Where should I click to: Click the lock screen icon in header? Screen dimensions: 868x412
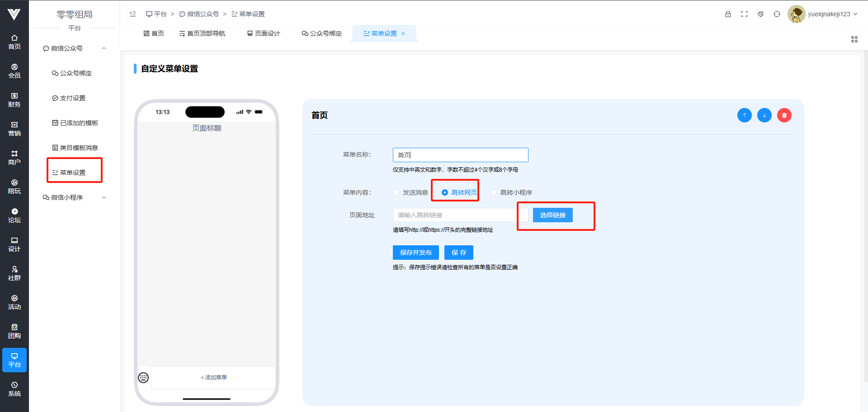pos(728,14)
